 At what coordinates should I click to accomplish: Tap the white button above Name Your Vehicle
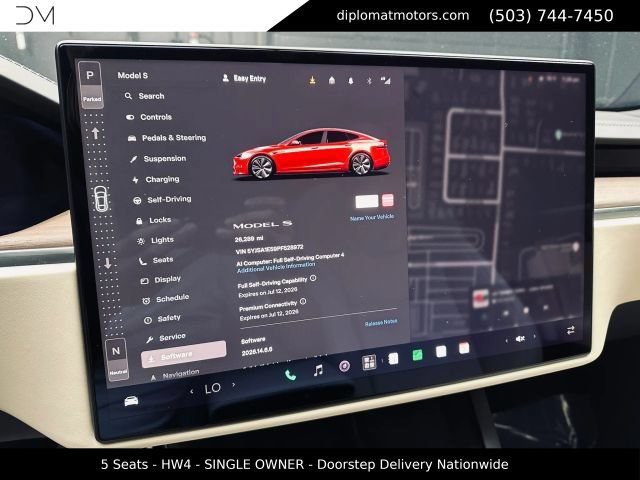[x=367, y=201]
